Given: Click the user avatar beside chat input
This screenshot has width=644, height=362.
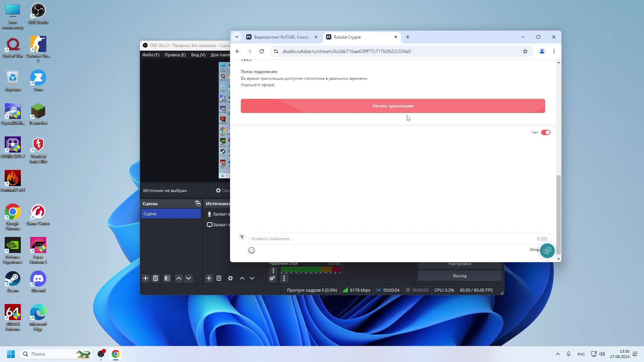Looking at the screenshot, I should (242, 237).
